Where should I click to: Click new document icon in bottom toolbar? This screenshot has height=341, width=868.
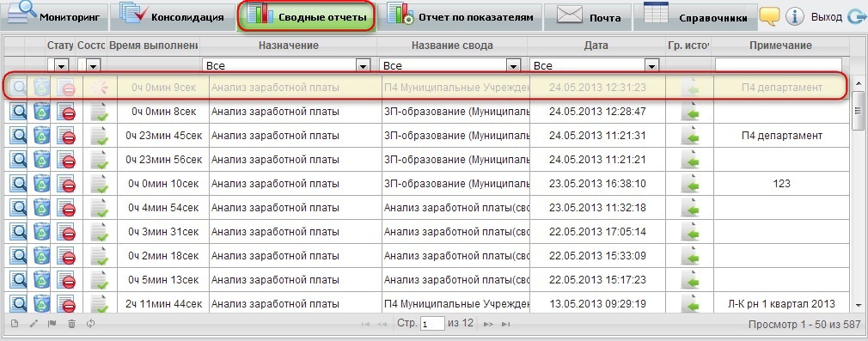(x=15, y=324)
